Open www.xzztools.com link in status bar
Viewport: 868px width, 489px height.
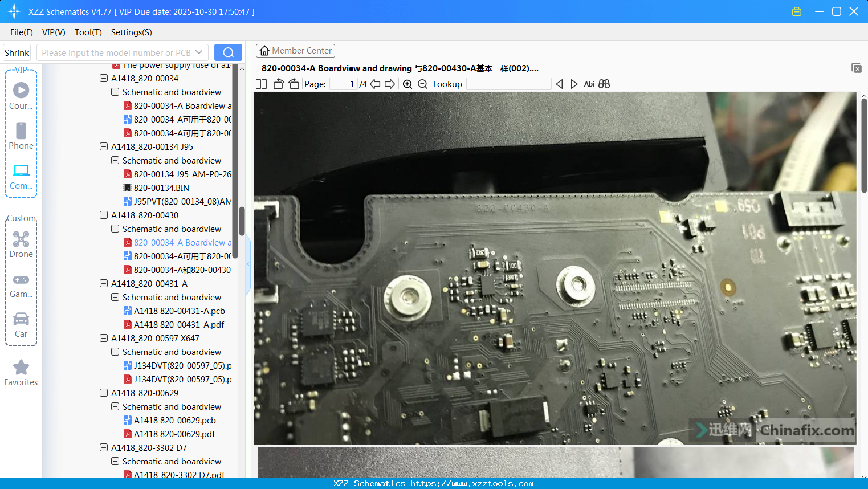[x=472, y=483]
